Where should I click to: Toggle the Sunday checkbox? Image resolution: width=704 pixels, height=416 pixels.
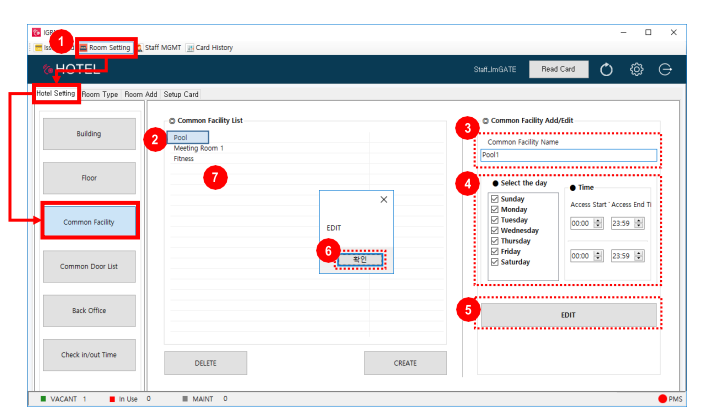(495, 199)
